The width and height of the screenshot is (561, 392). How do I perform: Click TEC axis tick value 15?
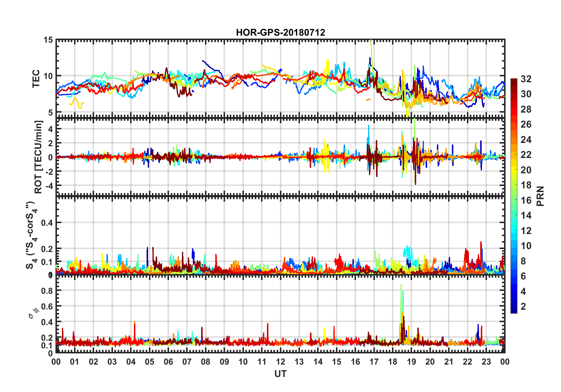point(48,40)
